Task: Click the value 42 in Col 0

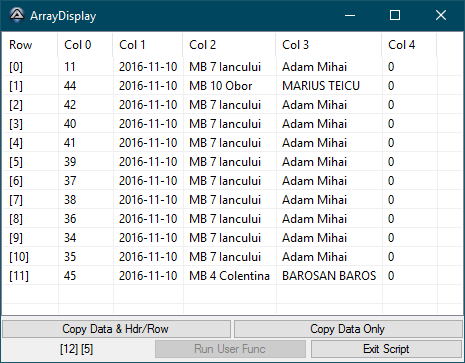Action: tap(70, 105)
